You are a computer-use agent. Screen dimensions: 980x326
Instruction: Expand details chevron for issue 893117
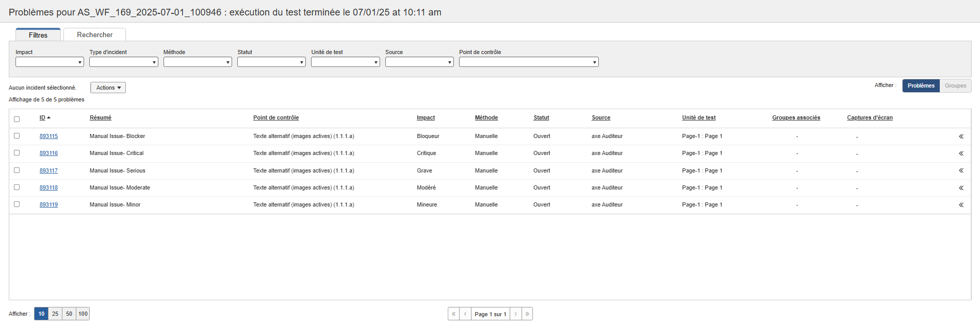point(961,170)
